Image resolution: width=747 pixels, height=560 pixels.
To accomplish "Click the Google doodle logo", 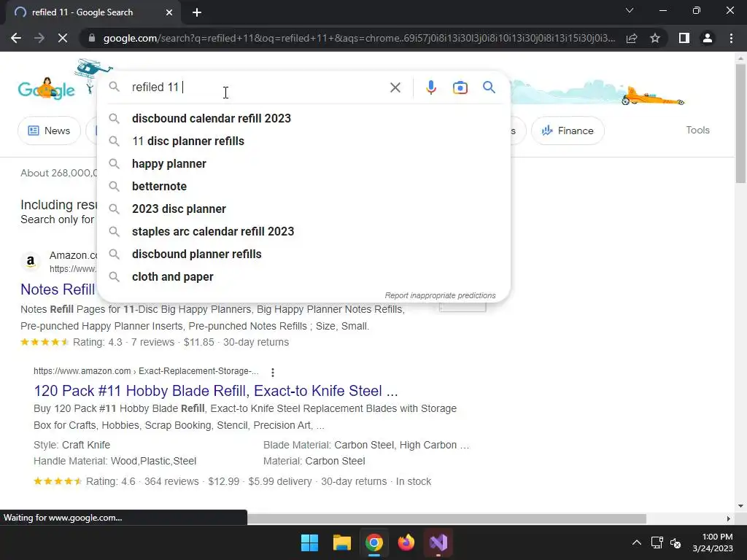I will [x=47, y=88].
